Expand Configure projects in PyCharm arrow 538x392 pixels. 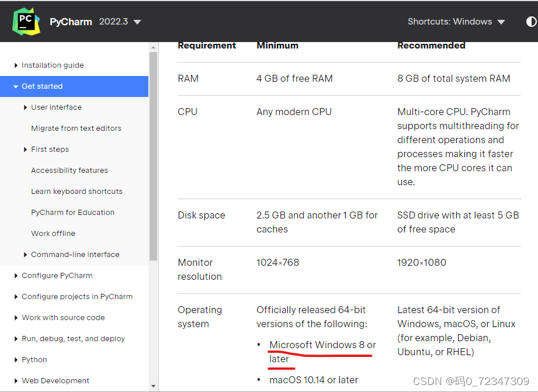tap(15, 297)
